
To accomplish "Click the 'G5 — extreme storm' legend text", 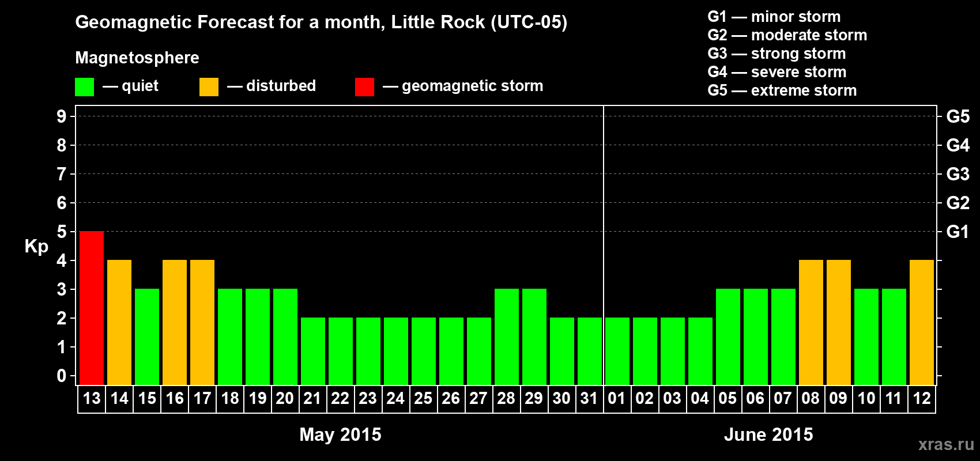I will pyautogui.click(x=782, y=90).
